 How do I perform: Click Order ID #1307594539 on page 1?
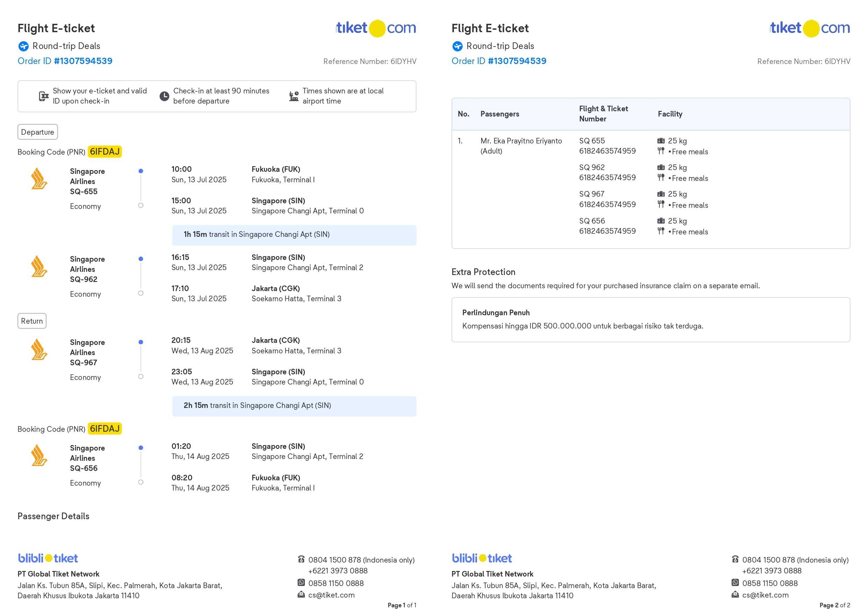(x=65, y=61)
